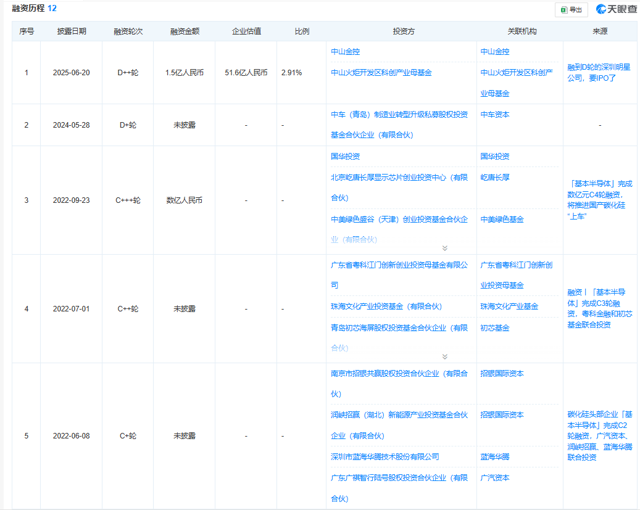The width and height of the screenshot is (640, 510).
Task: Click the 天眼查 logo
Action: point(617,9)
